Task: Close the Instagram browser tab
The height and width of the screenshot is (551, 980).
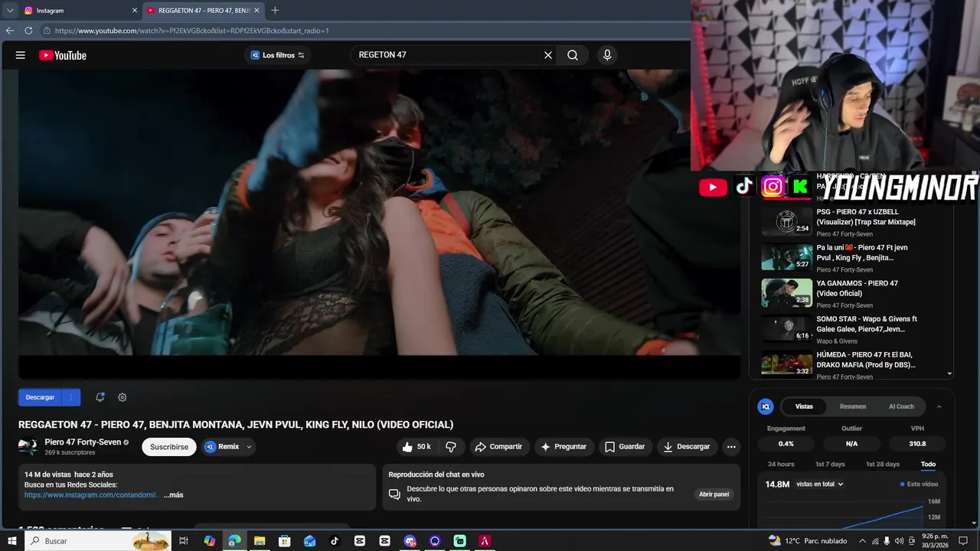Action: pos(135,11)
